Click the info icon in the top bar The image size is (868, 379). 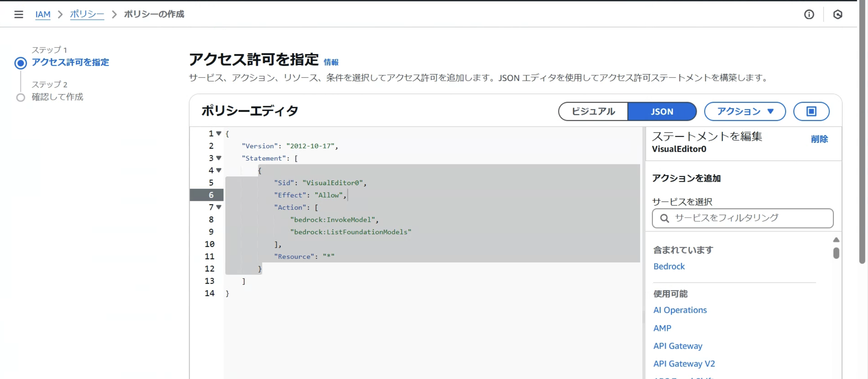(809, 14)
